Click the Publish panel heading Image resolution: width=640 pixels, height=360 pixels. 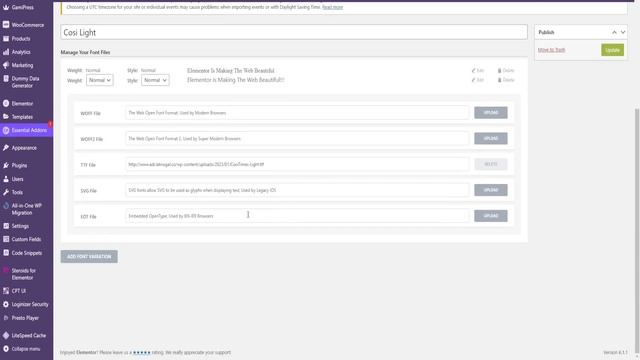tap(546, 32)
